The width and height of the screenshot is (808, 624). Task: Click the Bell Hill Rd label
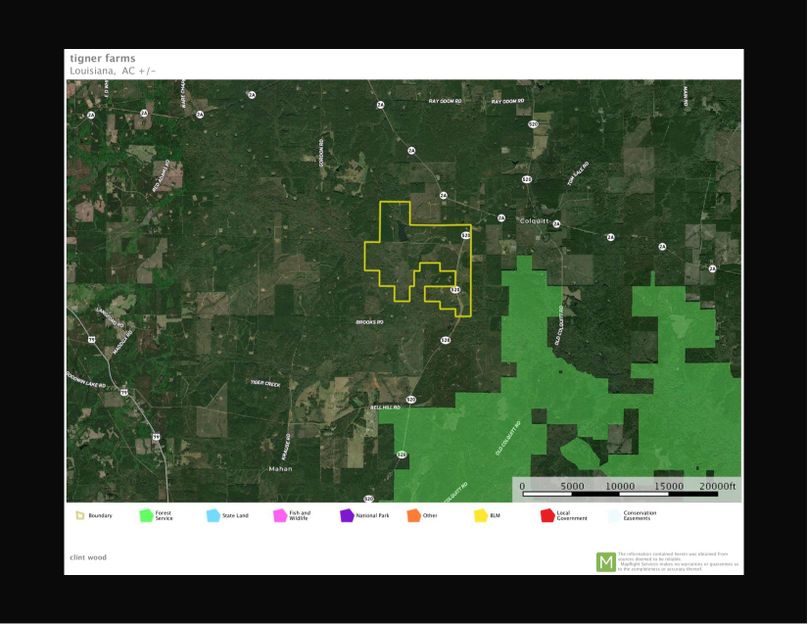tap(385, 408)
